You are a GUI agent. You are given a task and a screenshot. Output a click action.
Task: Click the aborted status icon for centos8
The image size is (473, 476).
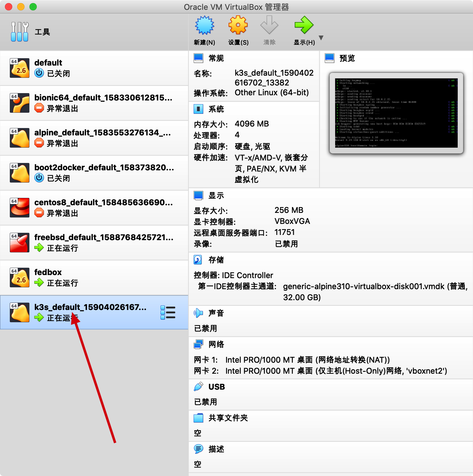pos(39,213)
